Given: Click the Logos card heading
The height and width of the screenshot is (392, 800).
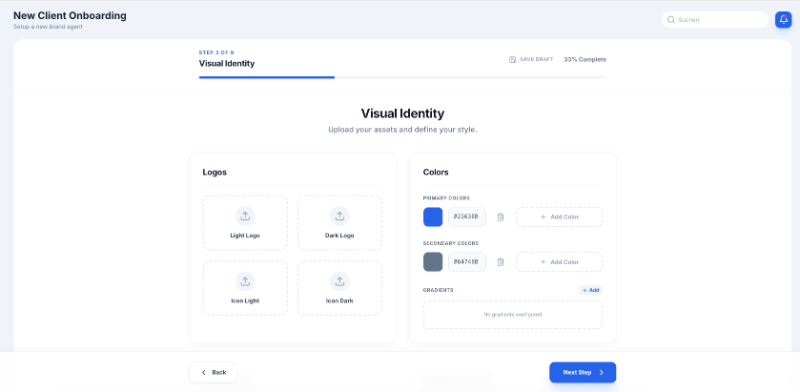Looking at the screenshot, I should click(214, 173).
